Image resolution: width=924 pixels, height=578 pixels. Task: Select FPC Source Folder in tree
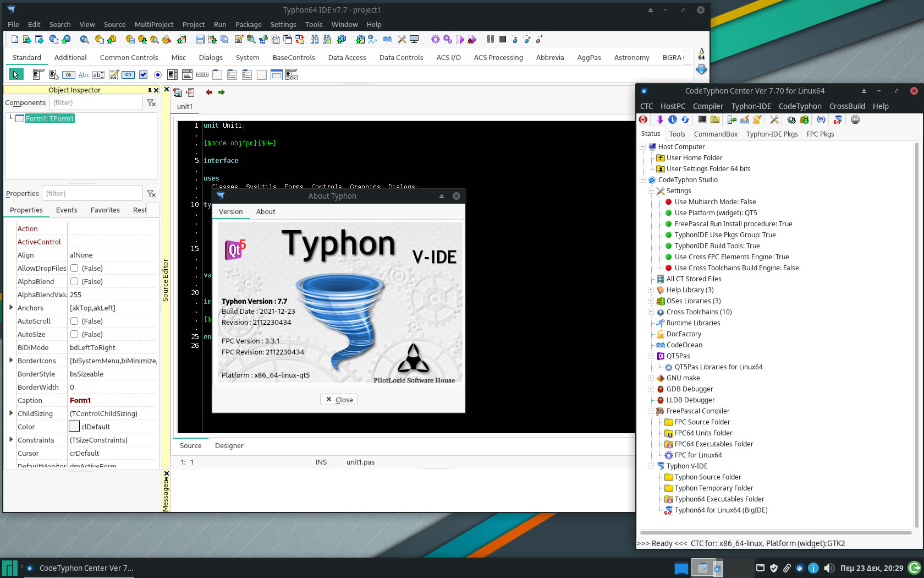coord(702,422)
